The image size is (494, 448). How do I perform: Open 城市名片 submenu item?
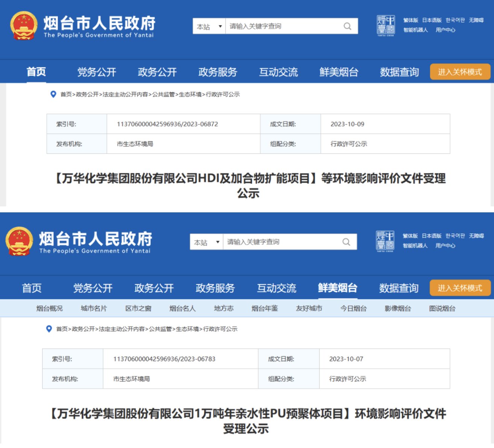point(94,309)
